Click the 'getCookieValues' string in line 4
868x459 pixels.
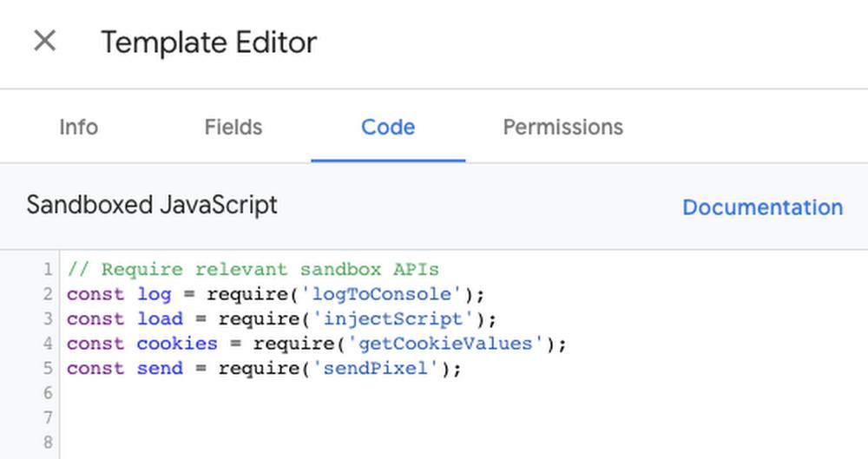(445, 344)
